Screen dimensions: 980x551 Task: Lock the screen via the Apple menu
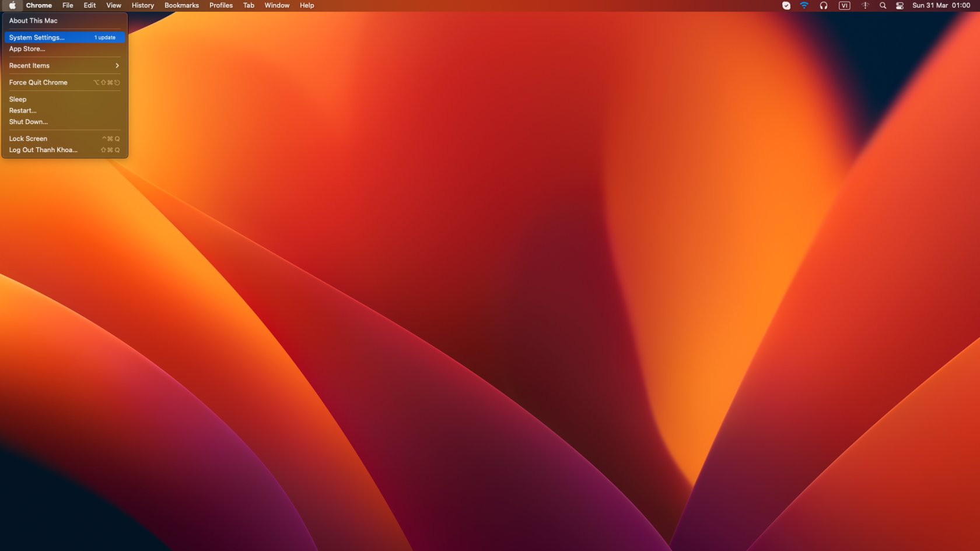tap(27, 138)
